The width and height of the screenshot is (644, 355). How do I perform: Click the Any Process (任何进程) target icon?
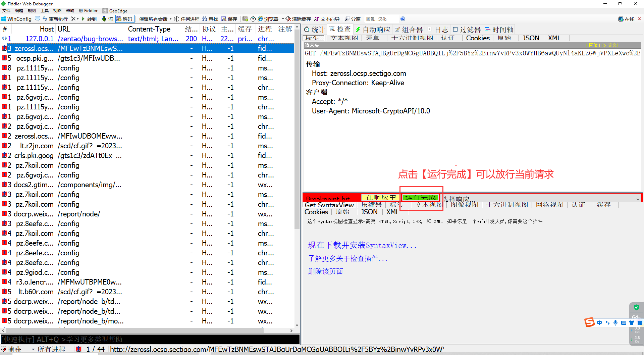coord(176,19)
